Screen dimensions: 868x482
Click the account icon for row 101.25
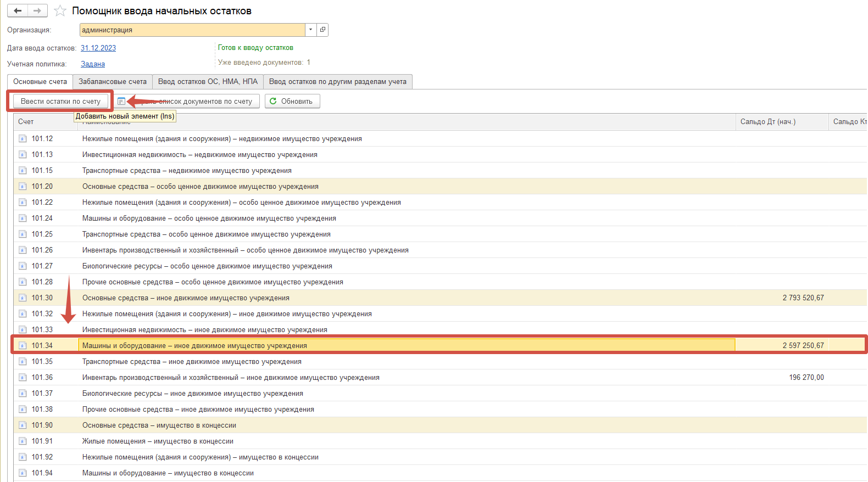tap(23, 234)
